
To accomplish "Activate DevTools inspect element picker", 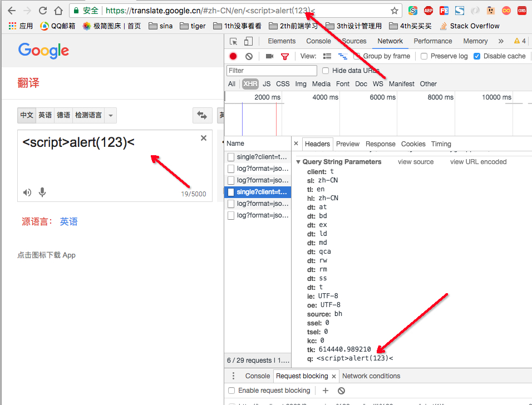I will point(233,41).
